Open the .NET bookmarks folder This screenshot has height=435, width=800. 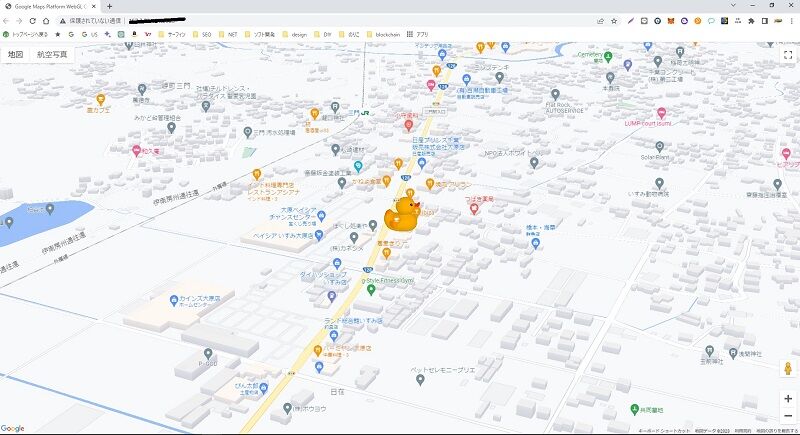pyautogui.click(x=228, y=35)
